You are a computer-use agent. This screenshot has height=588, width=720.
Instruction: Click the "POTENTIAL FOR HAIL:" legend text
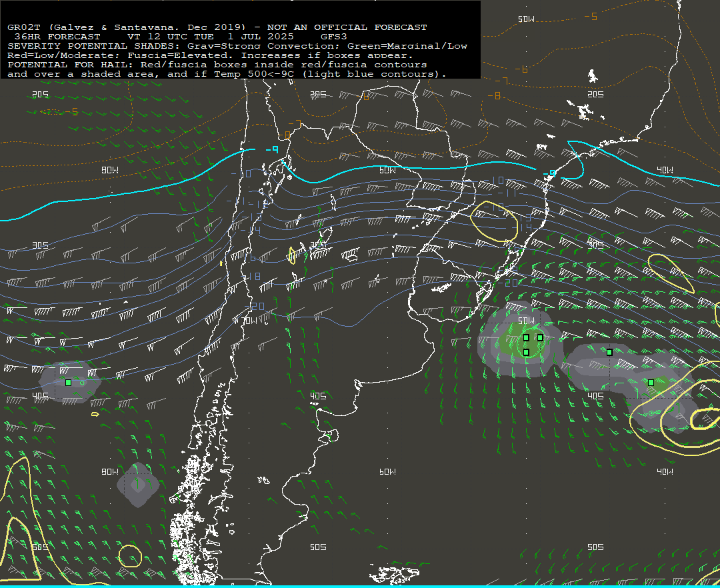71,65
